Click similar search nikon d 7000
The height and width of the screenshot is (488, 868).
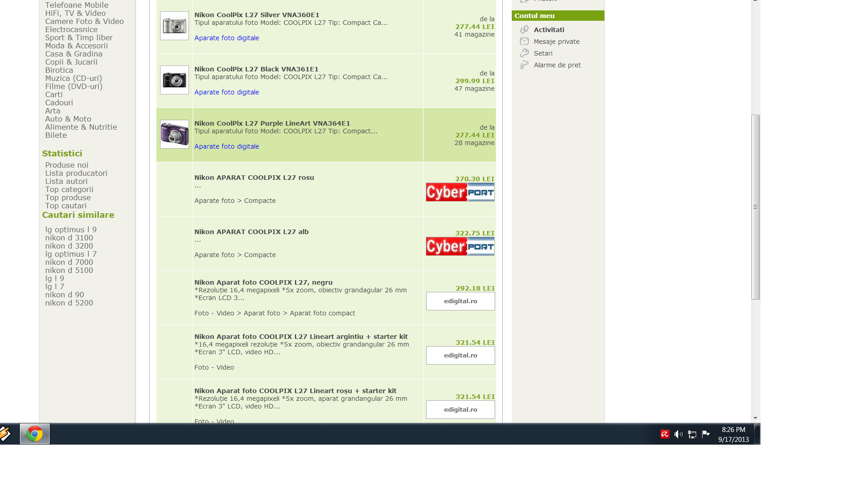[69, 262]
